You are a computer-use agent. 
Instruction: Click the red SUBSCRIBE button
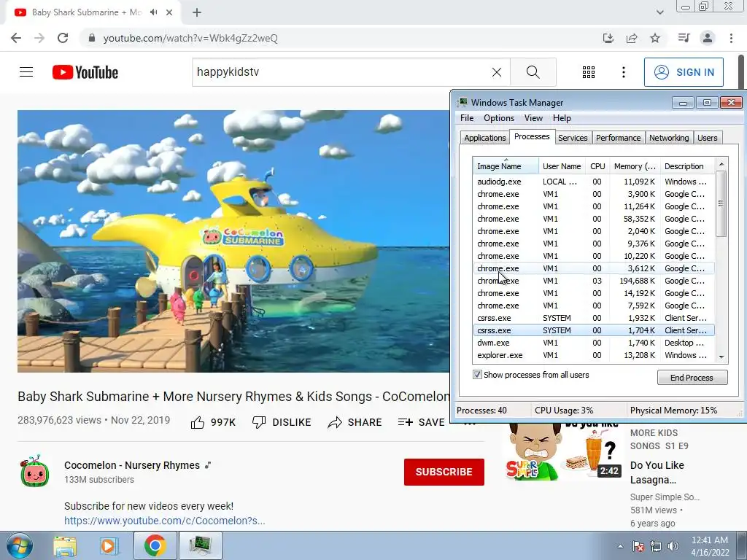tap(444, 472)
